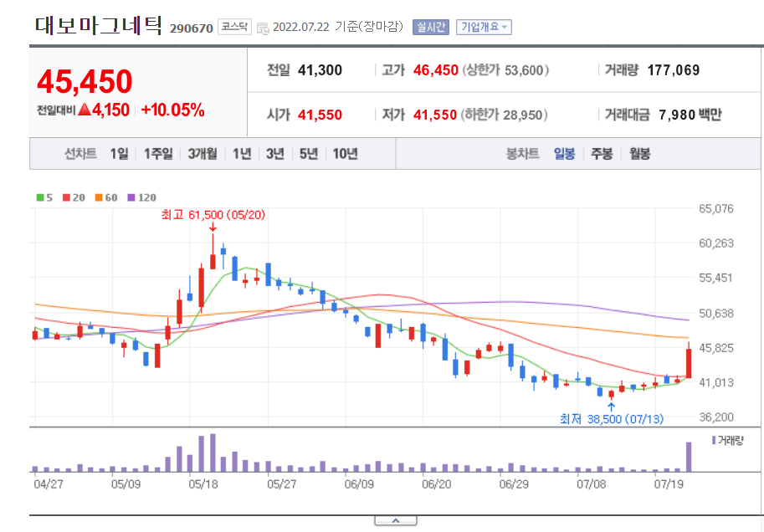Click the 하한가 28,950 text

[x=505, y=115]
